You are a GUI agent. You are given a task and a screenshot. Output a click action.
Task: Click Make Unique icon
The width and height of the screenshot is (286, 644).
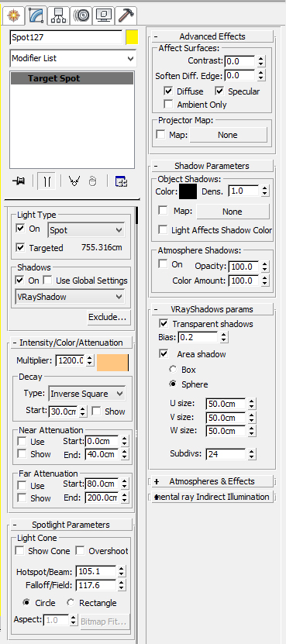click(74, 181)
